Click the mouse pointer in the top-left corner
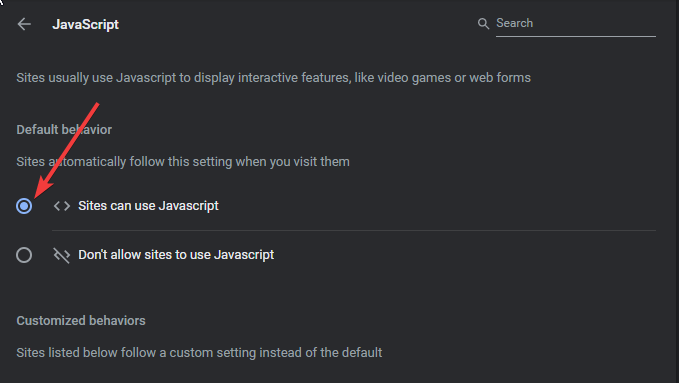 (1, 2)
